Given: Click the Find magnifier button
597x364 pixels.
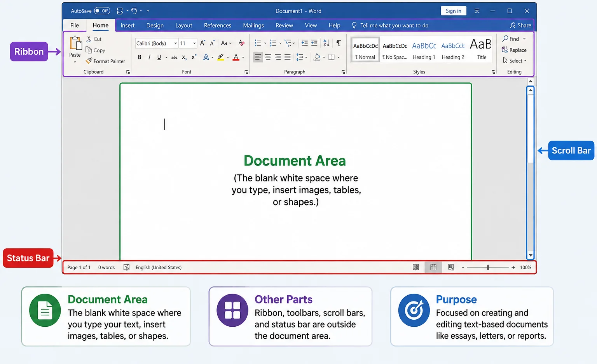Looking at the screenshot, I should click(x=511, y=39).
